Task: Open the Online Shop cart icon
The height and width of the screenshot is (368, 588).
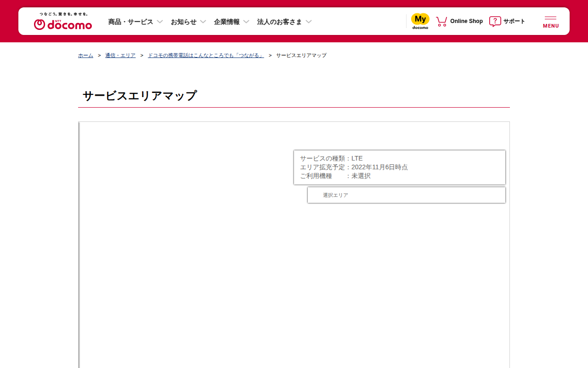Action: pos(441,22)
